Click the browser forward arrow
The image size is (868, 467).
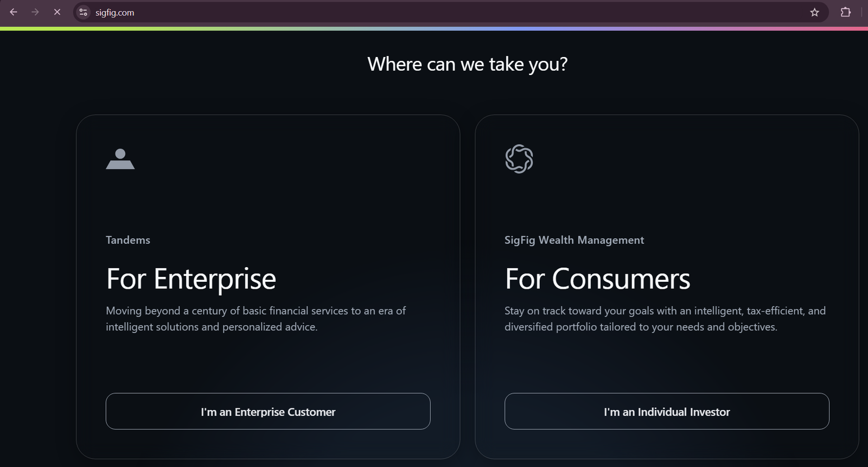pos(35,12)
